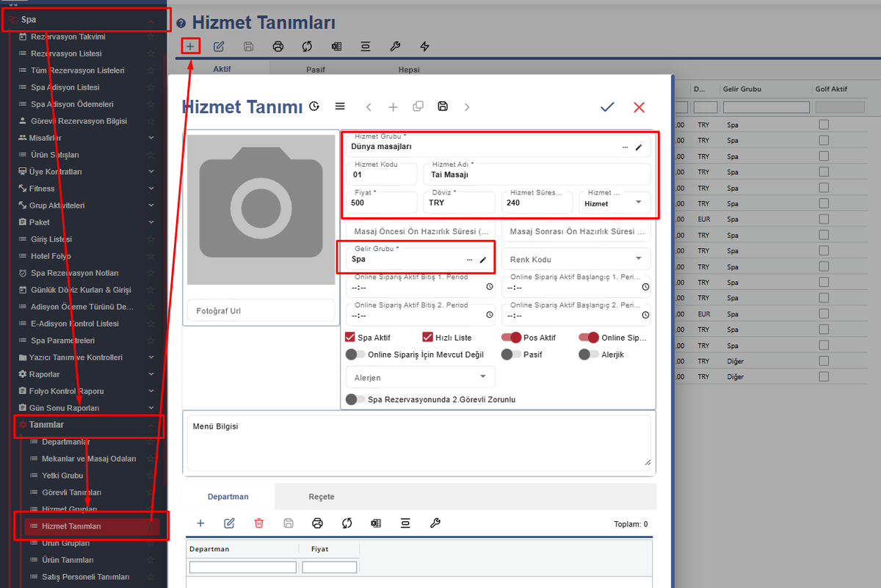Delete department row with the red trash icon
The width and height of the screenshot is (881, 588).
[258, 523]
